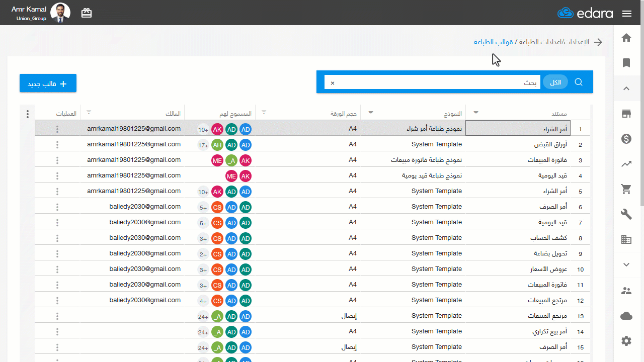Open actions menu for عروض الأسعار row

[x=57, y=269]
